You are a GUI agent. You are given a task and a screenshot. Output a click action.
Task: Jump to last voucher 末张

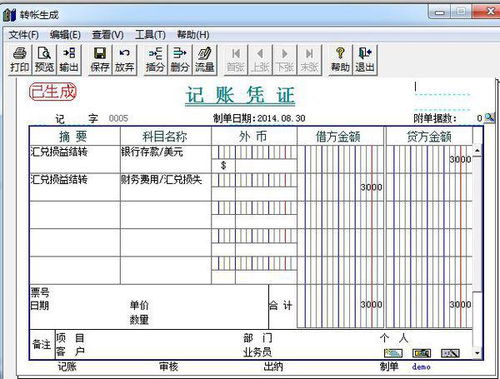[x=309, y=60]
